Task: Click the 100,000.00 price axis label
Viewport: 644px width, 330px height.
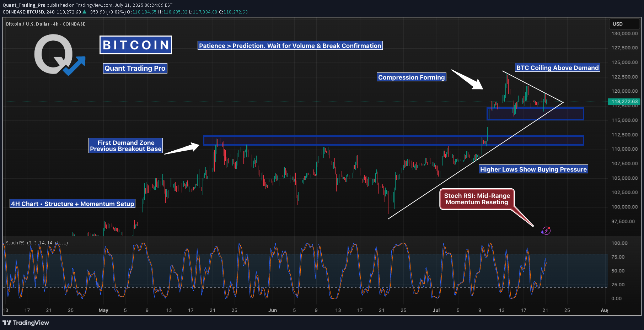Action: click(x=624, y=207)
